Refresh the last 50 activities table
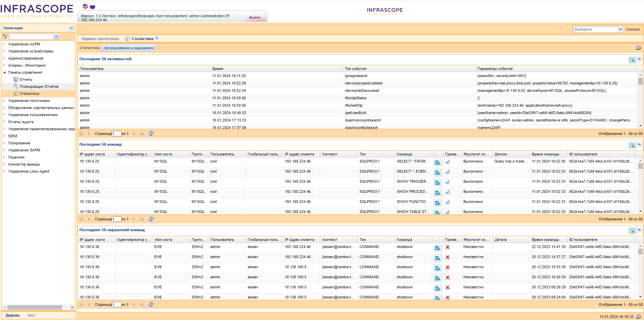 pyautogui.click(x=151, y=134)
